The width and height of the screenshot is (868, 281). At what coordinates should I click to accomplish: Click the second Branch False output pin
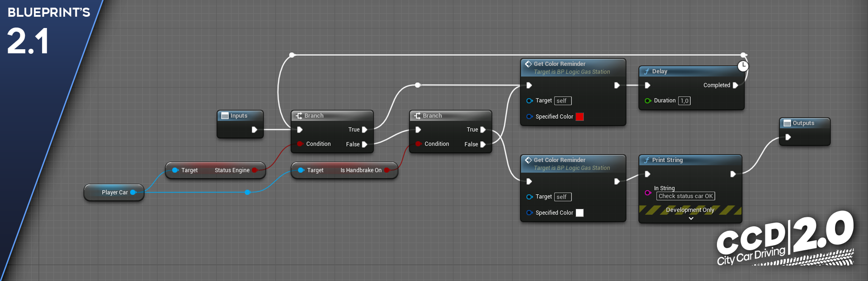pos(483,145)
